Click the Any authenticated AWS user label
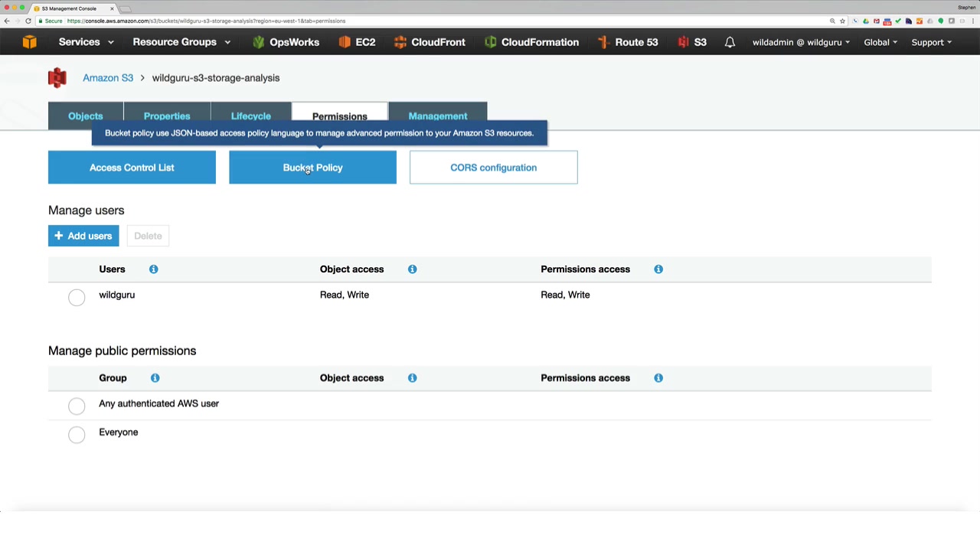 pos(159,403)
